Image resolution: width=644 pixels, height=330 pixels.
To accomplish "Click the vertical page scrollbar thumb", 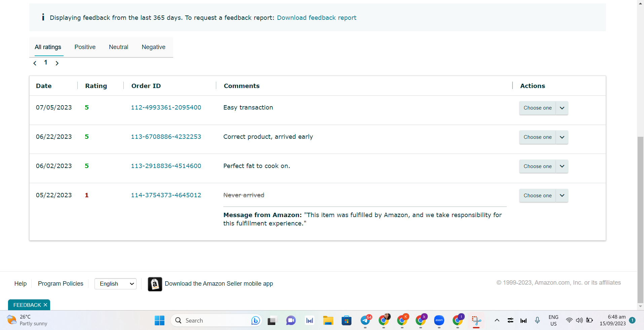I will coord(641,220).
